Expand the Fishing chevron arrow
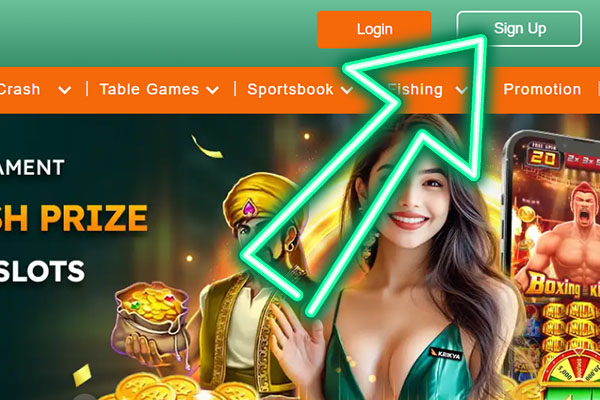600x400 pixels. pos(461,90)
